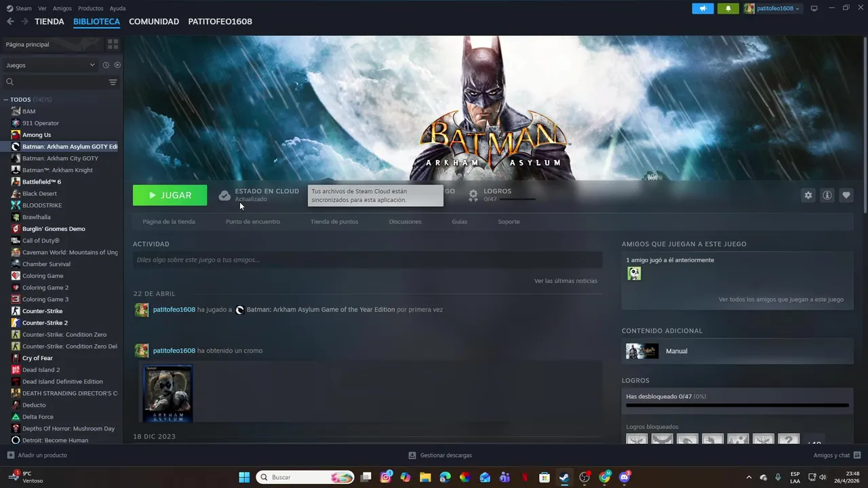Click the activity status input field
868x488 pixels.
coord(368,260)
